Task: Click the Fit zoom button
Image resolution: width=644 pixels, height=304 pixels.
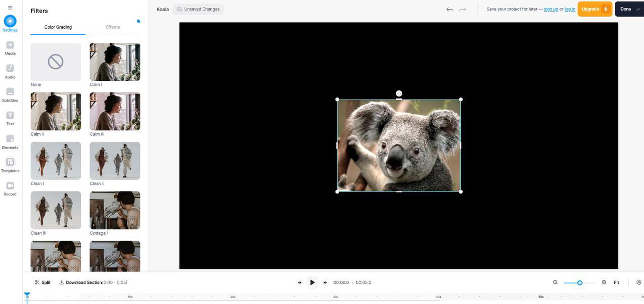Action: point(616,282)
